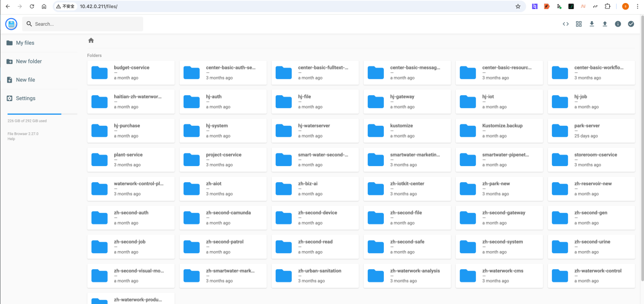The height and width of the screenshot is (304, 644).
Task: Bookmark this page with star icon
Action: tap(518, 7)
